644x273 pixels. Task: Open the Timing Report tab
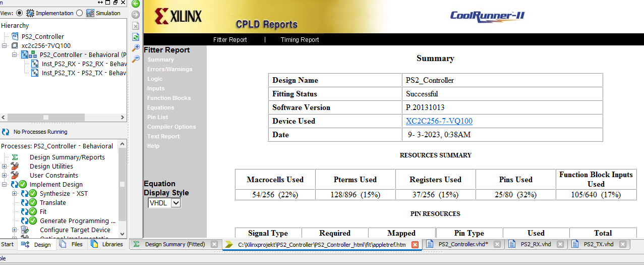tap(300, 39)
